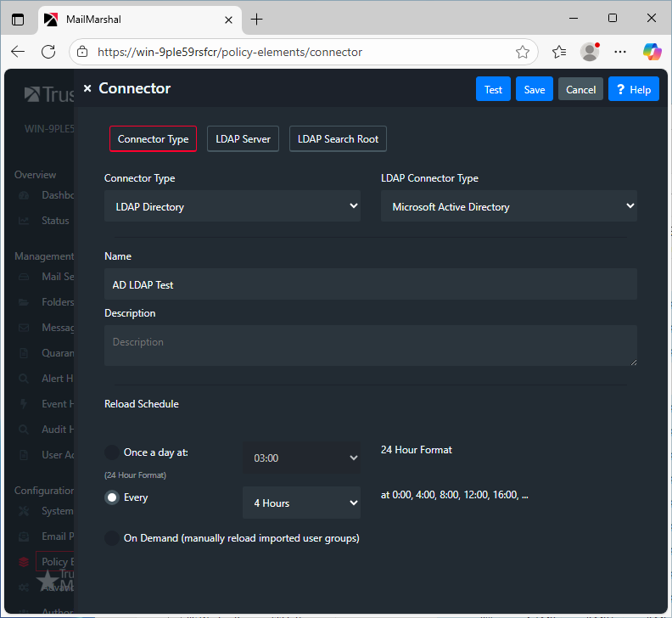Select the Once a day at option
Viewport: 672px width, 618px height.
(112, 452)
